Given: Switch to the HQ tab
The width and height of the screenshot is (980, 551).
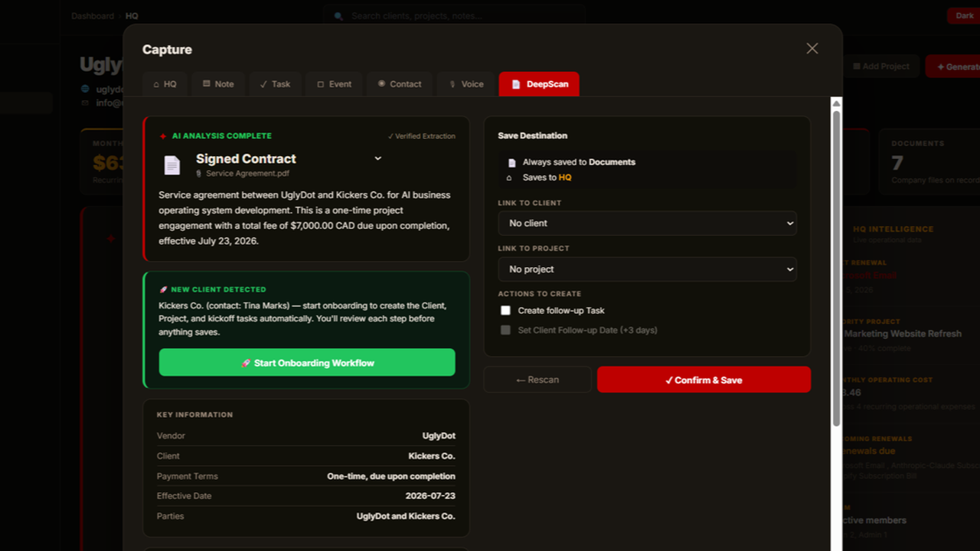Looking at the screenshot, I should point(165,84).
